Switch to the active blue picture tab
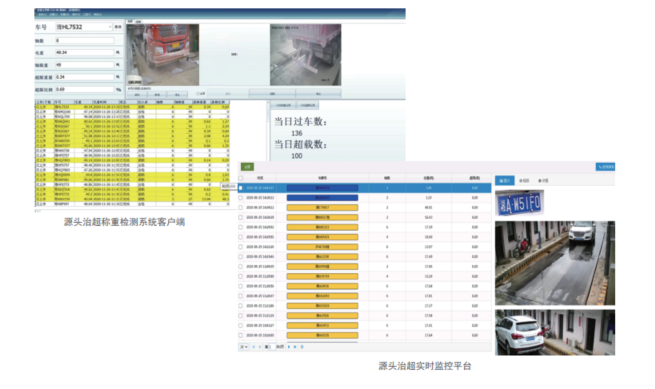Image resolution: width=655 pixels, height=389 pixels. point(505,181)
